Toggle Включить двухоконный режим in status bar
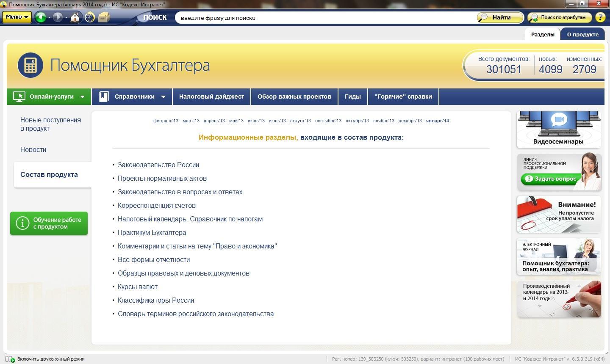Image resolution: width=610 pixels, height=364 pixels. [46, 359]
